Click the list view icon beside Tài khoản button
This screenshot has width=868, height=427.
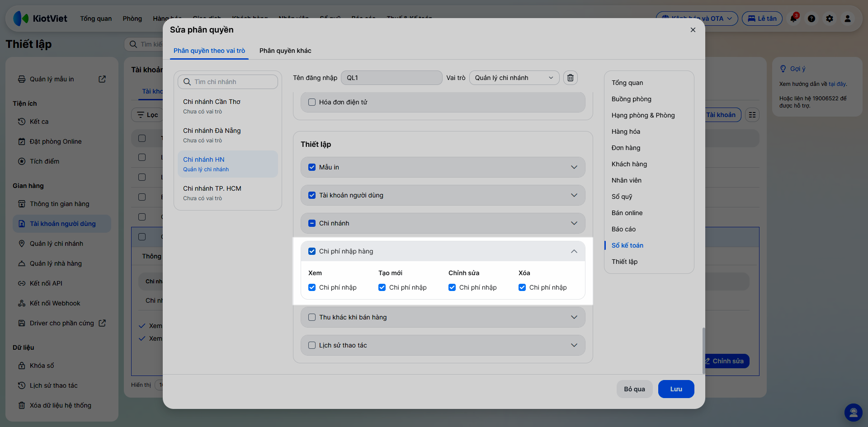click(x=752, y=115)
